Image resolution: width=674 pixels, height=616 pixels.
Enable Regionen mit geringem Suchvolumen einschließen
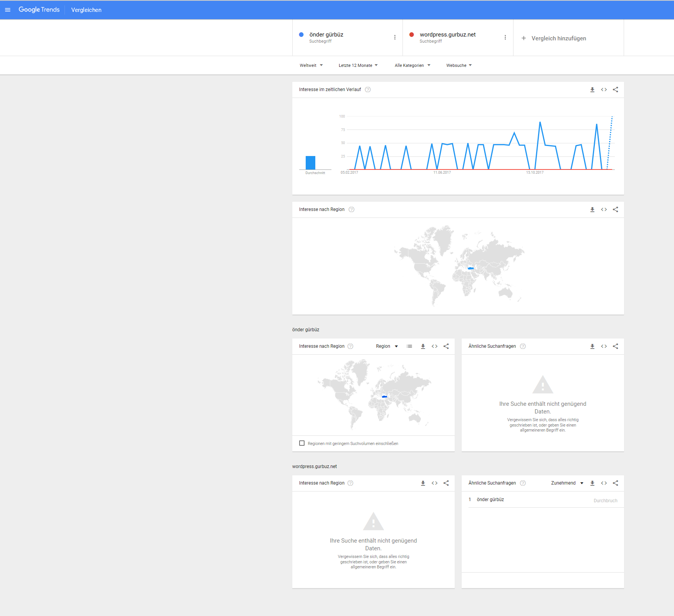point(302,443)
